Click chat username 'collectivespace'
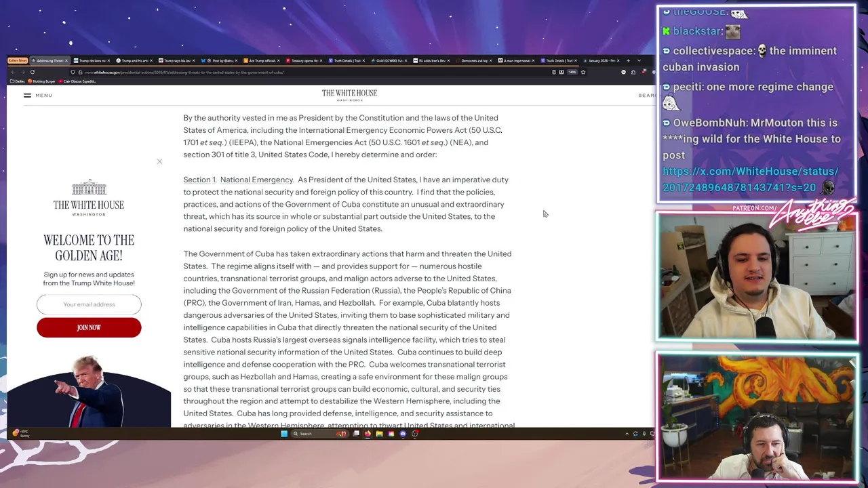 pos(714,51)
